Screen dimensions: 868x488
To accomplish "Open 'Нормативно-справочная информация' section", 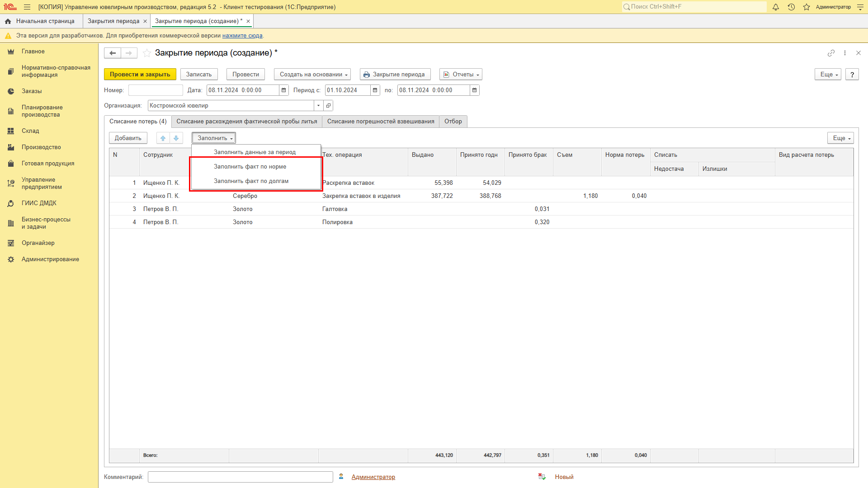I will pos(56,71).
